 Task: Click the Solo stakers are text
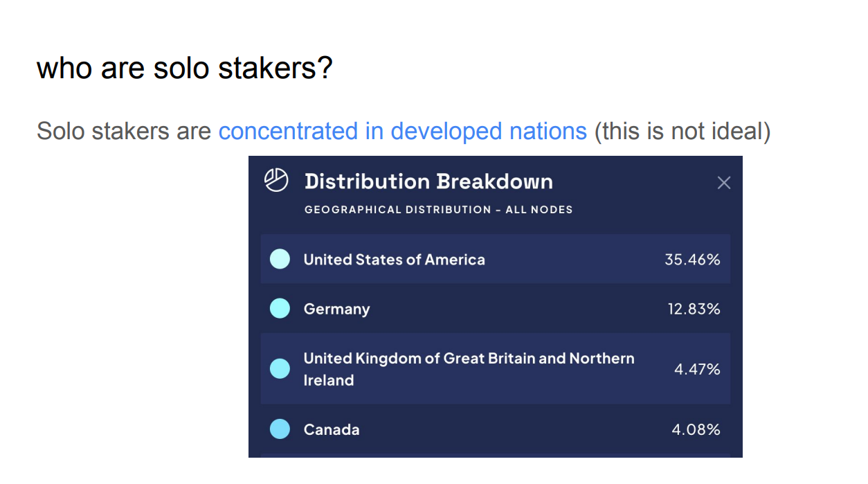coord(124,131)
